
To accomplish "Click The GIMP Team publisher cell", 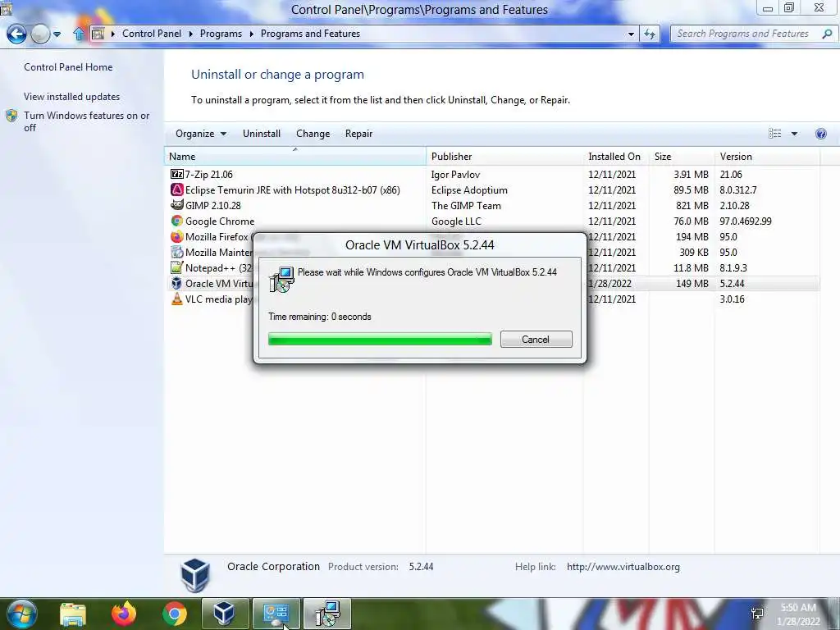I will coord(466,205).
